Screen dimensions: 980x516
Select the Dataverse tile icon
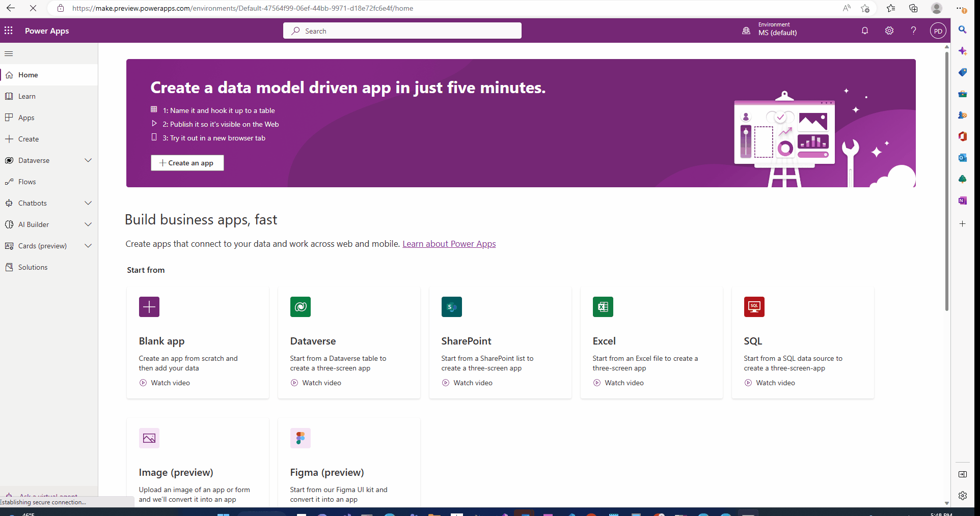pyautogui.click(x=300, y=307)
